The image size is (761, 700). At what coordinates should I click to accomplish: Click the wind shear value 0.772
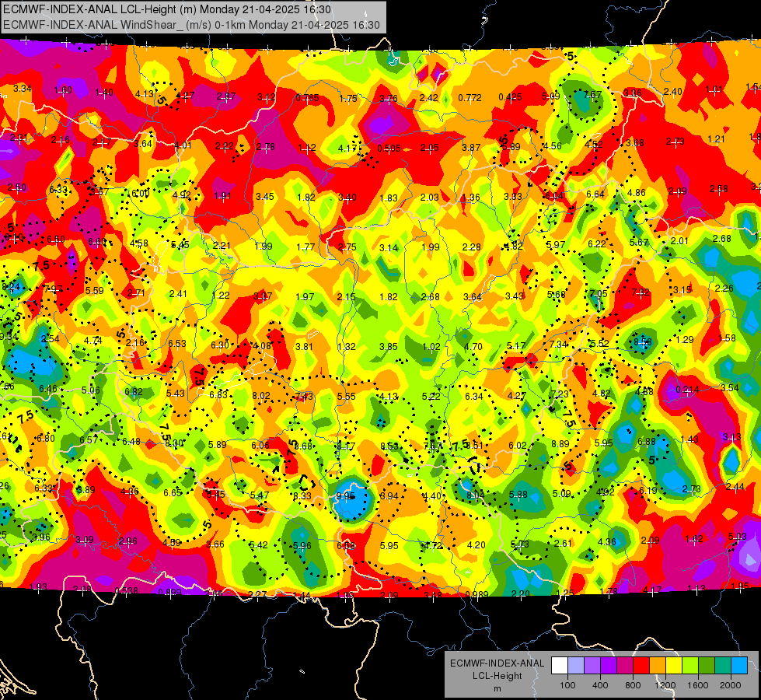click(470, 98)
